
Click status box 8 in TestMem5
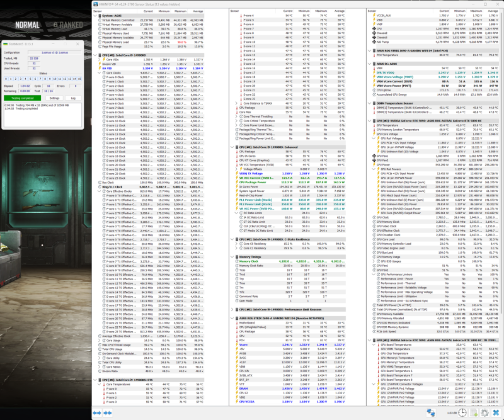click(45, 79)
